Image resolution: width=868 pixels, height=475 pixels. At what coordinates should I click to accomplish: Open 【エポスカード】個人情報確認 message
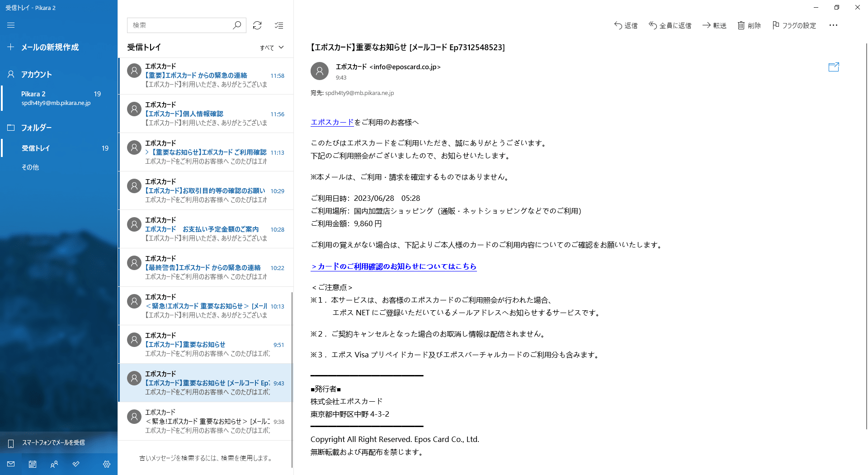coord(206,114)
